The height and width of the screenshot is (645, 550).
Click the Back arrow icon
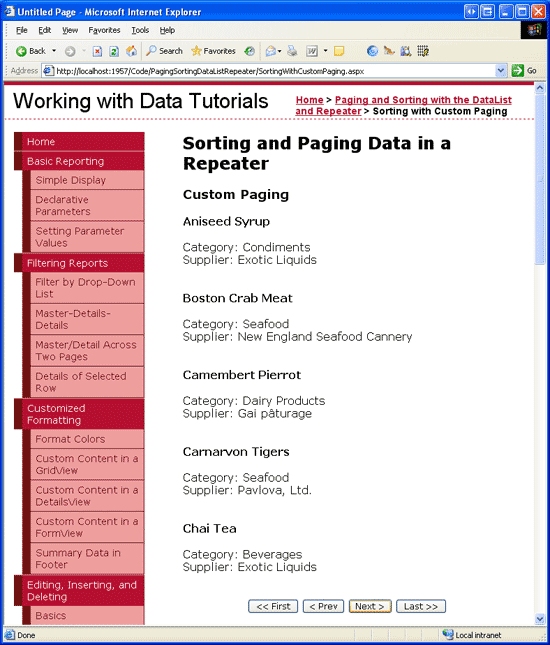point(21,51)
